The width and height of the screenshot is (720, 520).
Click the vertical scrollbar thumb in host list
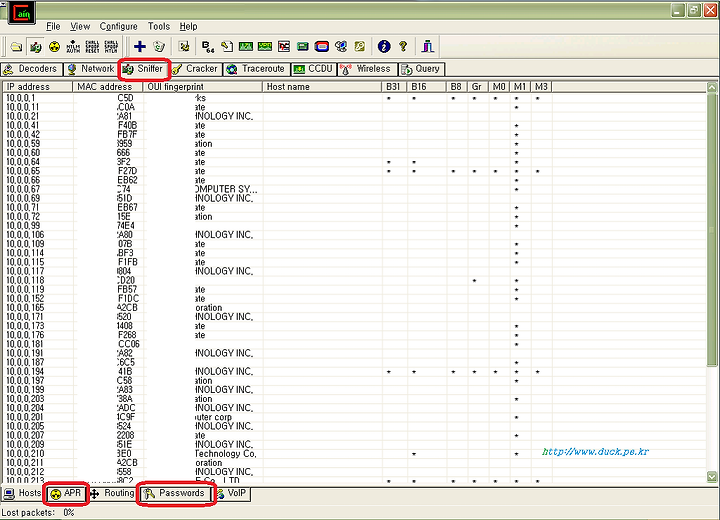[712, 229]
